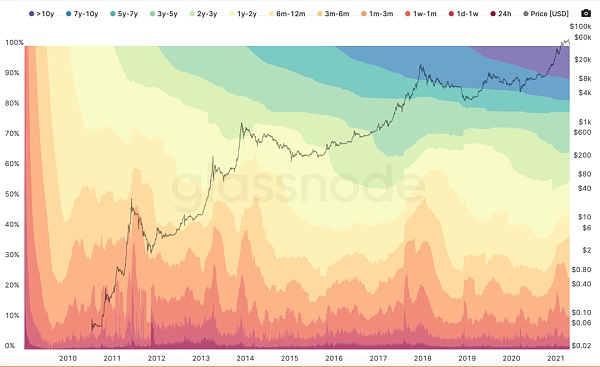Click the 6m-12m legend label
This screenshot has height=367, width=600.
pos(291,14)
